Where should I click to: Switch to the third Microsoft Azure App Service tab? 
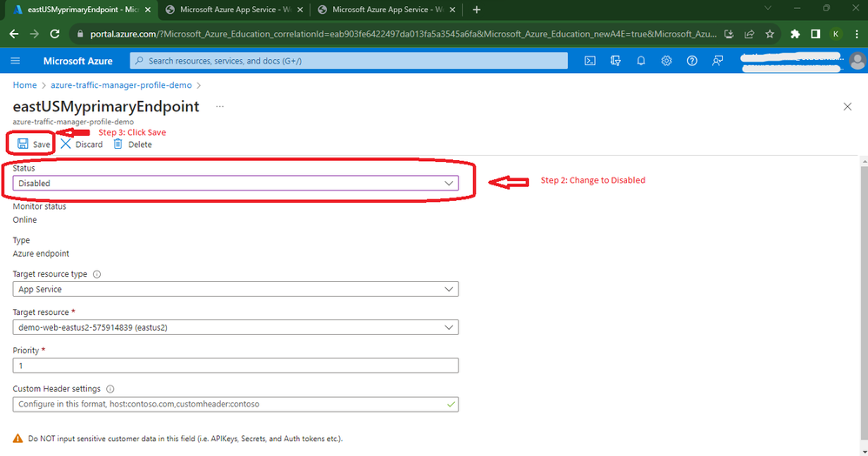pos(386,10)
